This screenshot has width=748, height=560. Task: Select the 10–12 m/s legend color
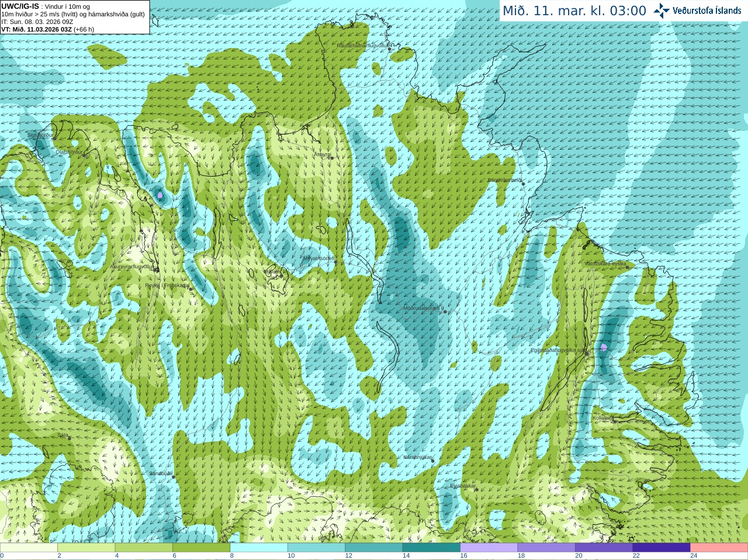pyautogui.click(x=316, y=548)
